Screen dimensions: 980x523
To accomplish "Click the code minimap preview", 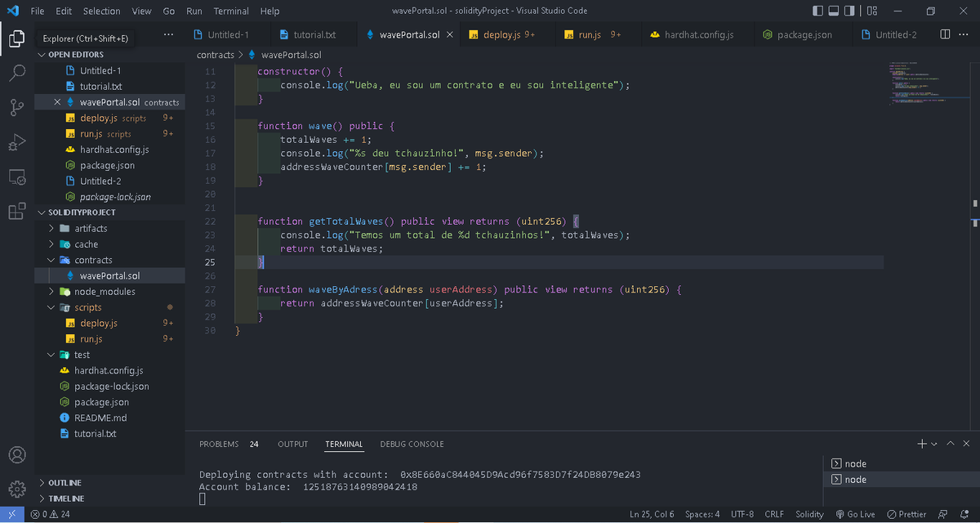I will 928,83.
